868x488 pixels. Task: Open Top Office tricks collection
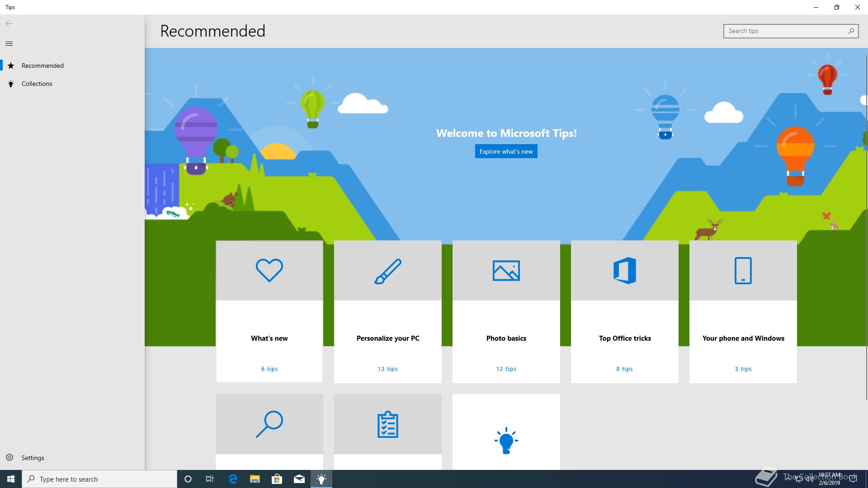click(x=625, y=312)
